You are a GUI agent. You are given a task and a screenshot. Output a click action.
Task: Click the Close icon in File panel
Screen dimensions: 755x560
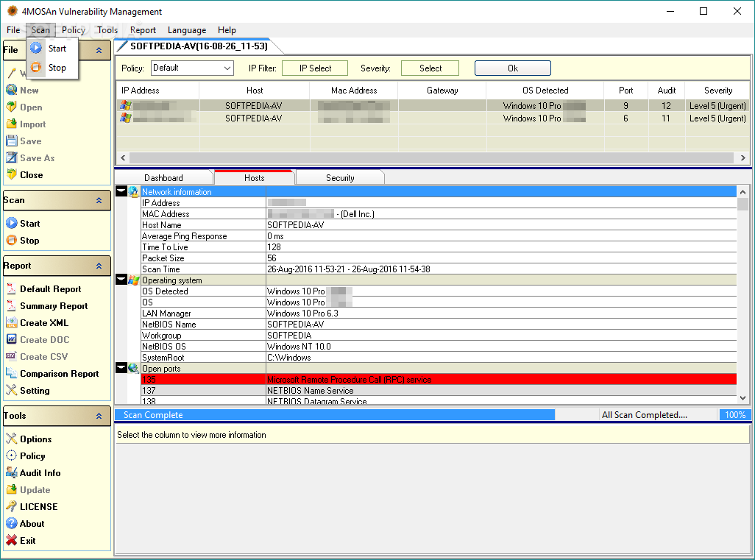12,174
